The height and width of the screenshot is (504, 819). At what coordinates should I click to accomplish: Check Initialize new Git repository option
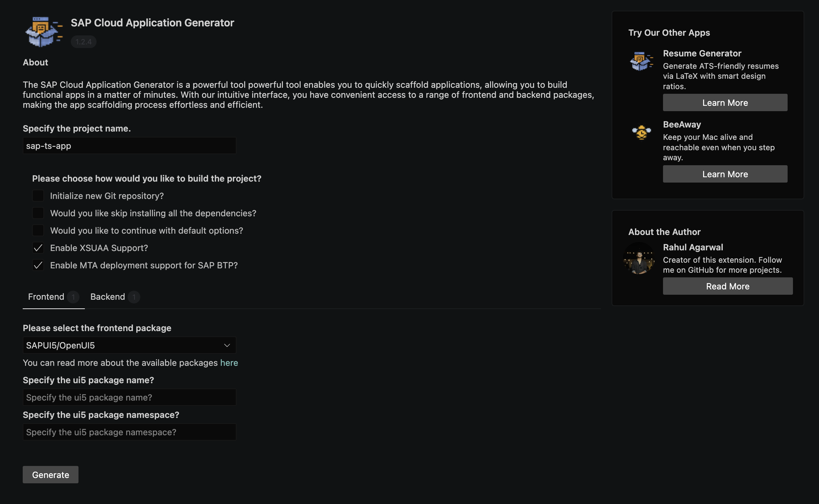(x=38, y=196)
